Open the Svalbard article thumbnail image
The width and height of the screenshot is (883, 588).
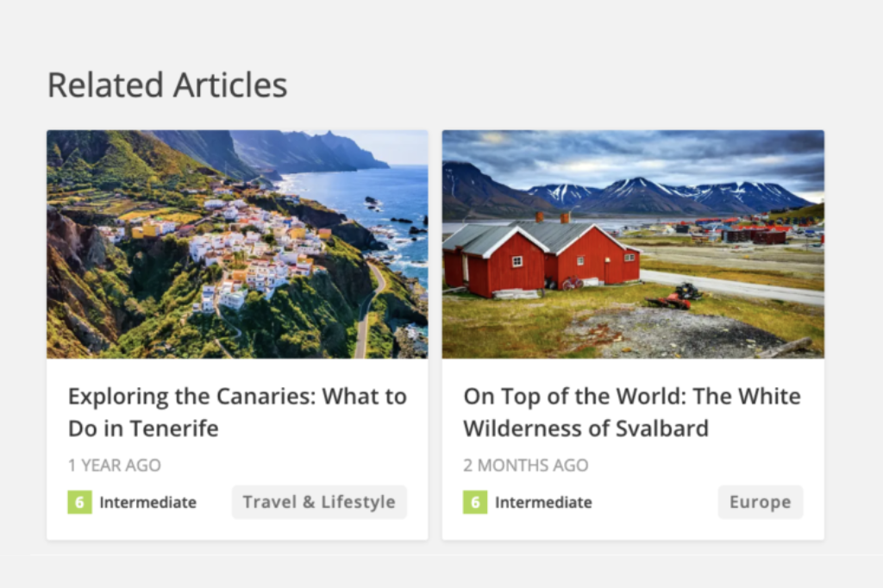(633, 244)
